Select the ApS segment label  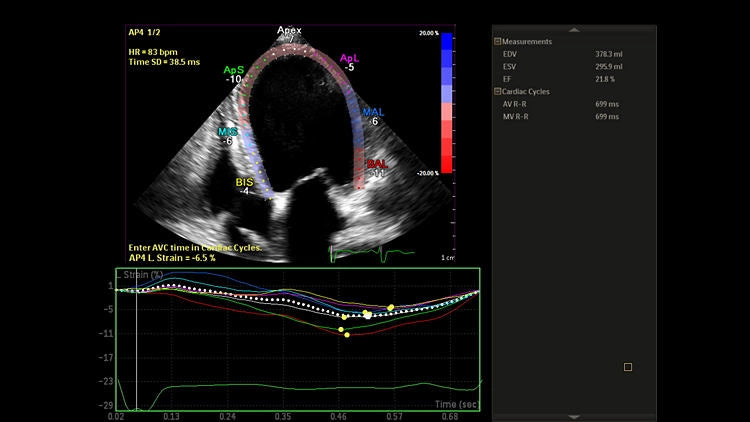[x=233, y=70]
